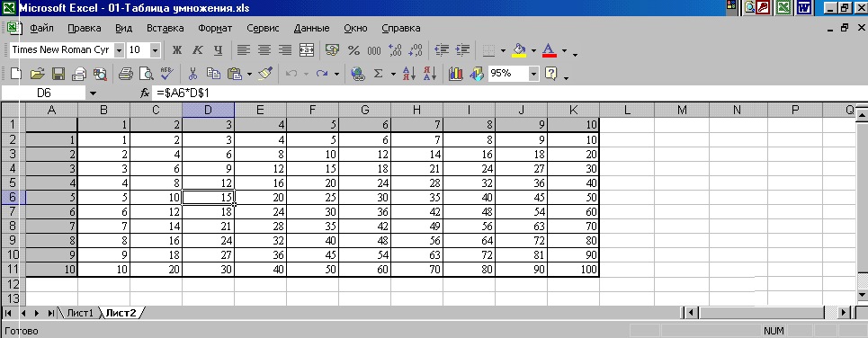
Task: Run the spelling check
Action: 166,74
